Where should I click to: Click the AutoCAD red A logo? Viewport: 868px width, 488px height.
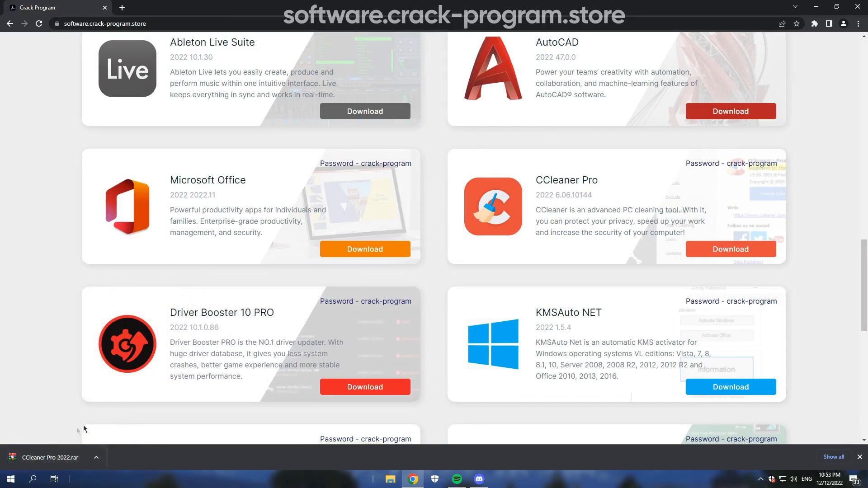click(493, 68)
